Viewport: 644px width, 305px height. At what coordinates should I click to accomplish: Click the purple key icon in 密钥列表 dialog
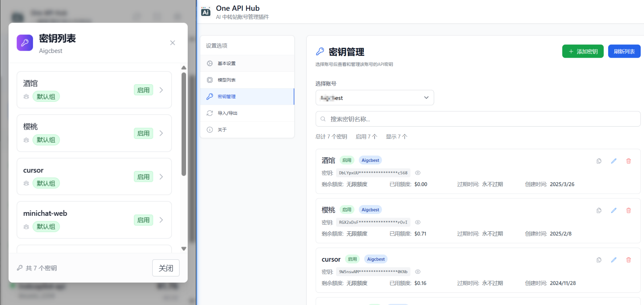point(25,43)
